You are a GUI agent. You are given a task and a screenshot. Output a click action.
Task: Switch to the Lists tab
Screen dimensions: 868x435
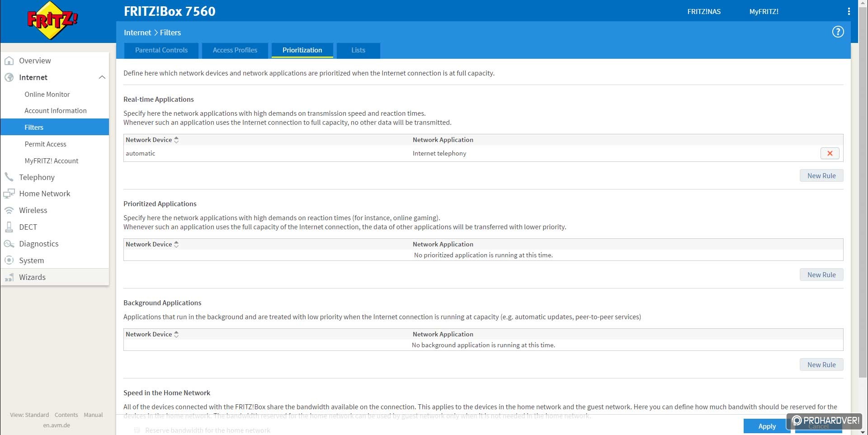358,50
